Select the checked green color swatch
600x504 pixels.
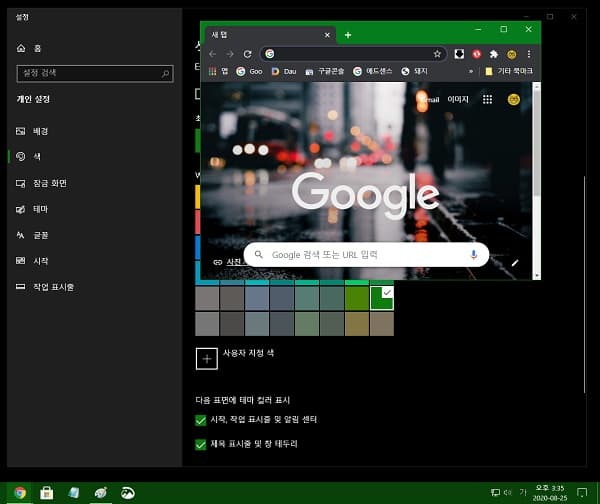[382, 298]
